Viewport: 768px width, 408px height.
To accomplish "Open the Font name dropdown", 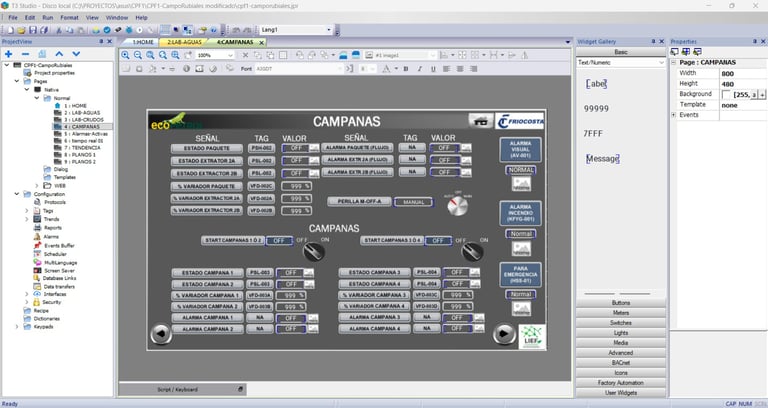I will [x=340, y=69].
